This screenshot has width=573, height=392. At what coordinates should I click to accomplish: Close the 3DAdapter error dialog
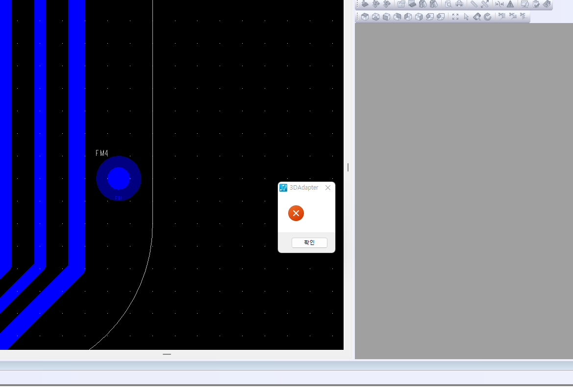pos(328,188)
